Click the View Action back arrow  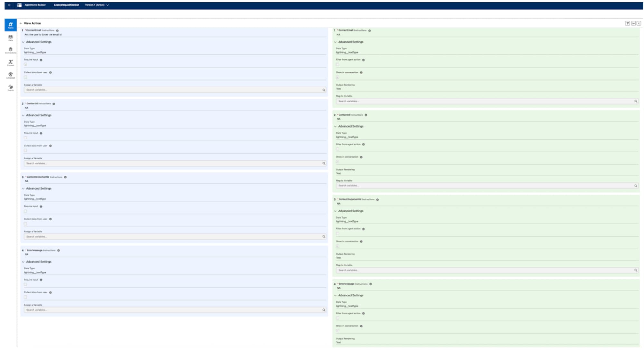tap(21, 23)
